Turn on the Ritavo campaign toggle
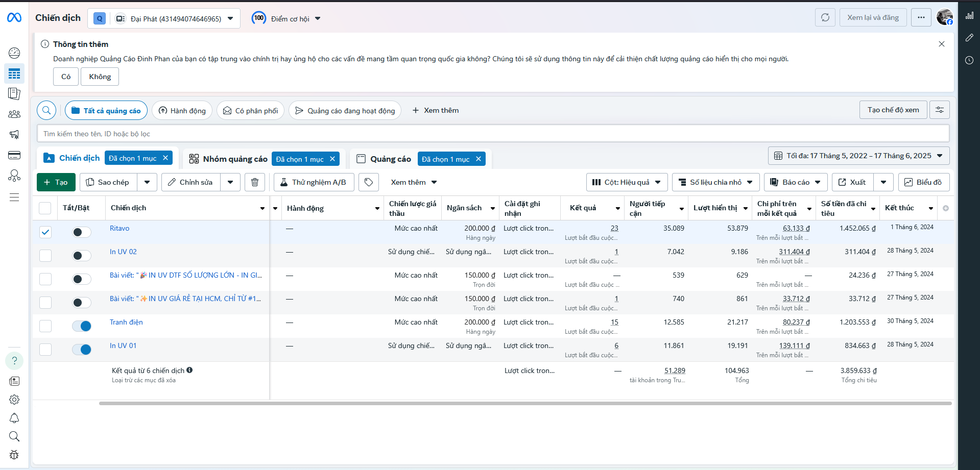The width and height of the screenshot is (980, 470). (82, 232)
